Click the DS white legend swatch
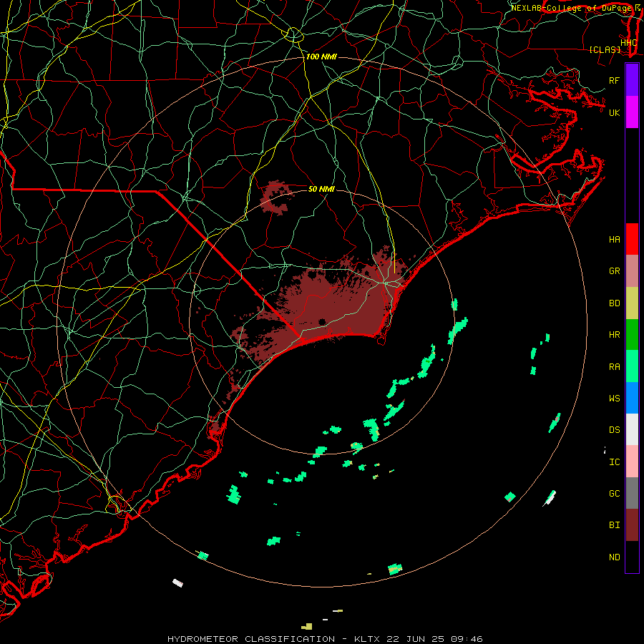Image resolution: width=644 pixels, height=644 pixels. coord(632,429)
